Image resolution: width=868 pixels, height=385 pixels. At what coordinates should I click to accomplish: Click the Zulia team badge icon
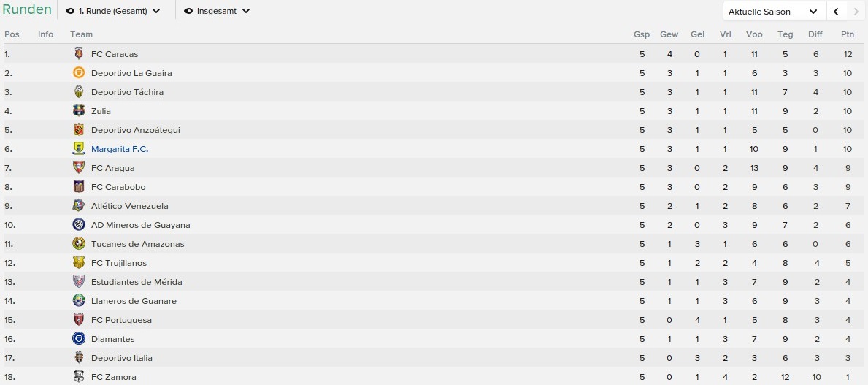[79, 111]
